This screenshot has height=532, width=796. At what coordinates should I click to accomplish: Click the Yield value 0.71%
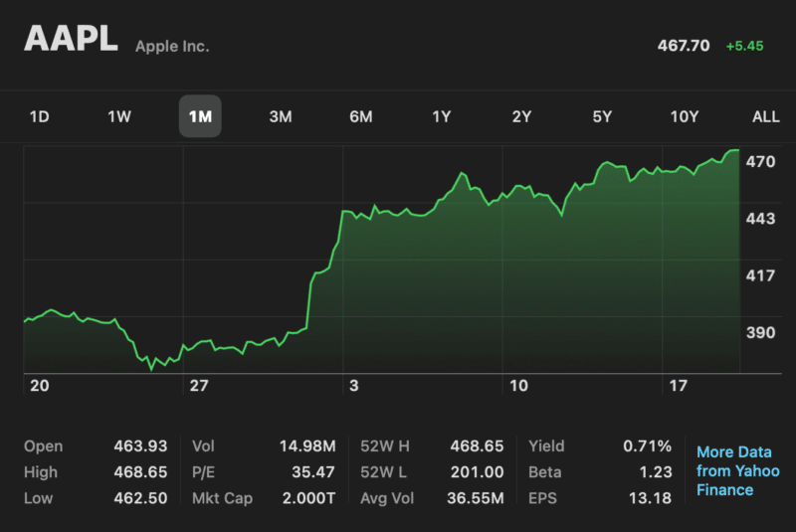[x=647, y=445]
